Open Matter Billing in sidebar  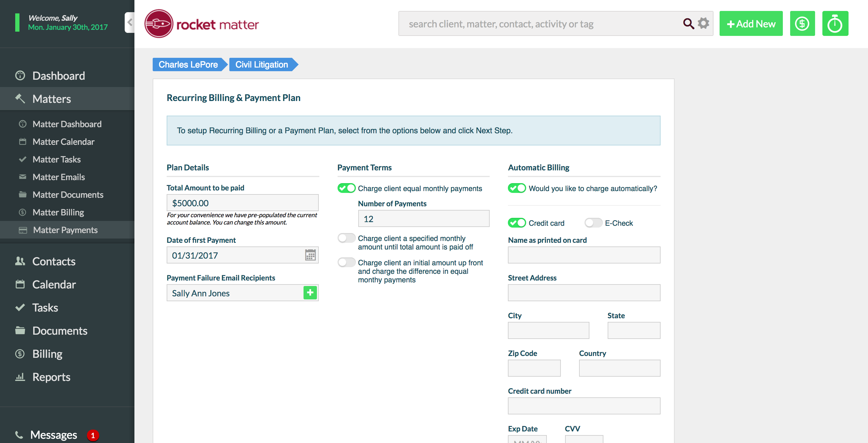coord(58,212)
